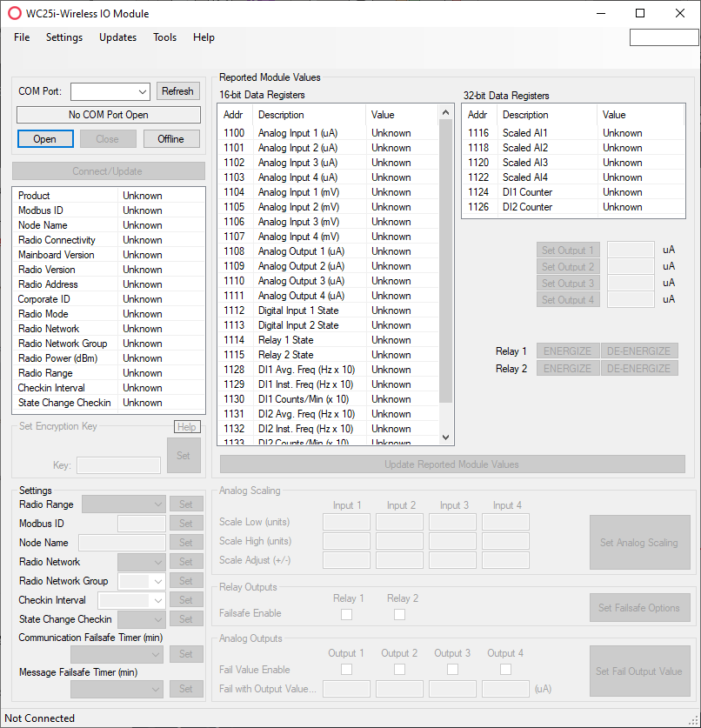Select Analog Input 1 (uA) register row

coord(297,133)
